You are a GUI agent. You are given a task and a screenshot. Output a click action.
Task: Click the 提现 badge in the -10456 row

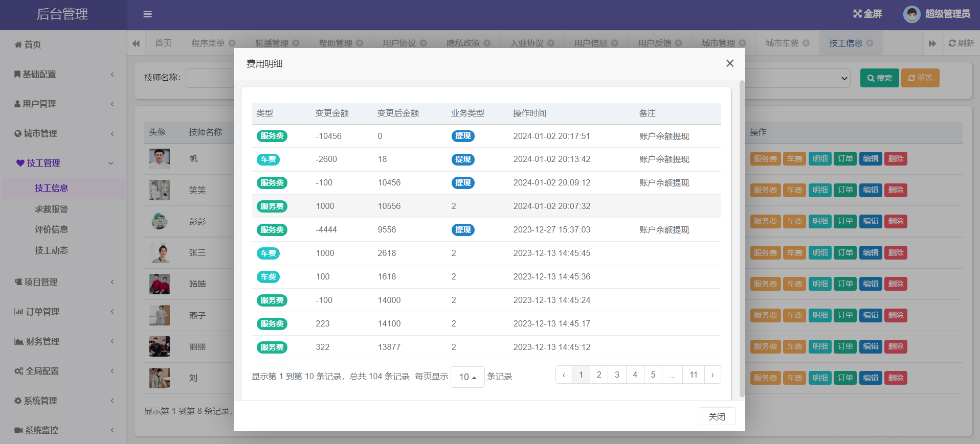tap(463, 136)
